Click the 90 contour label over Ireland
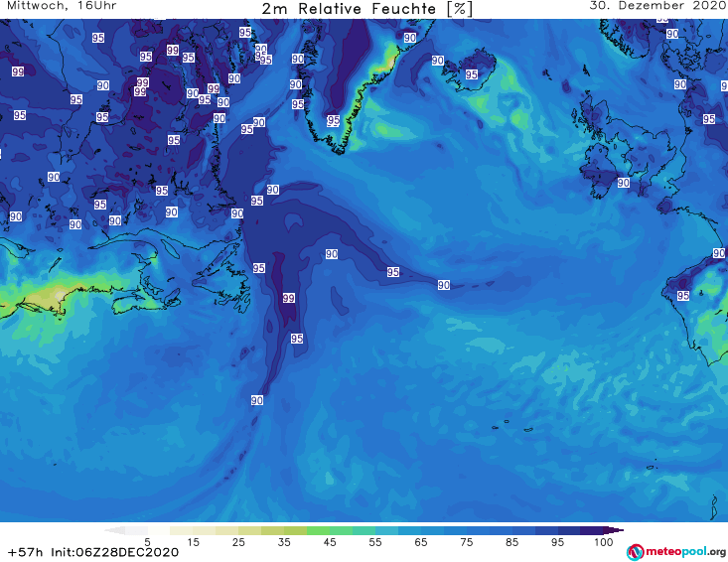This screenshot has height=562, width=728. [x=623, y=183]
